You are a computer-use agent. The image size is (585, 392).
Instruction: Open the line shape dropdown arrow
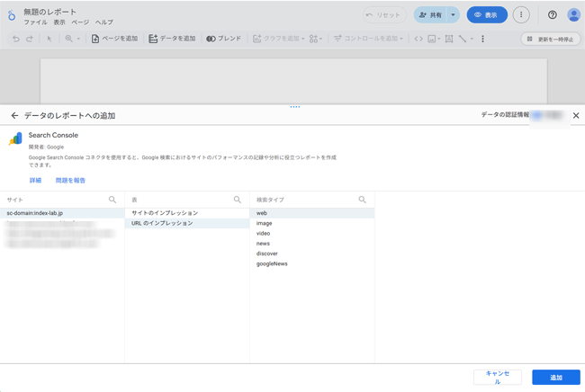pos(472,39)
